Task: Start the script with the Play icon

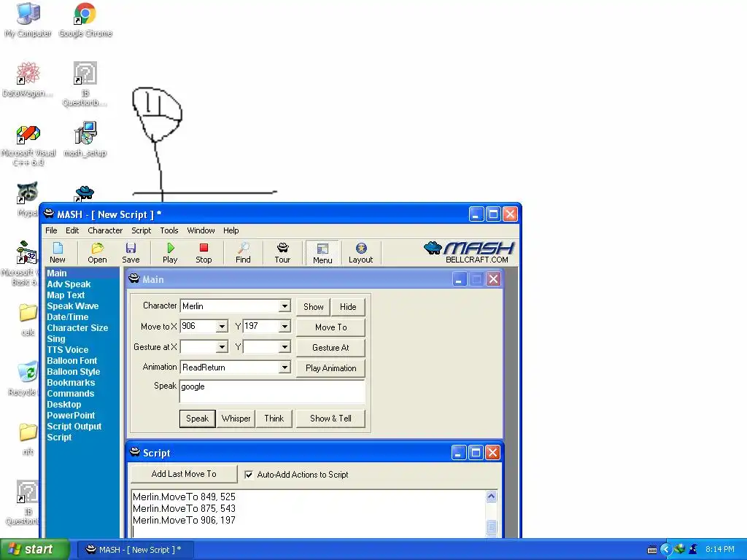Action: point(170,252)
